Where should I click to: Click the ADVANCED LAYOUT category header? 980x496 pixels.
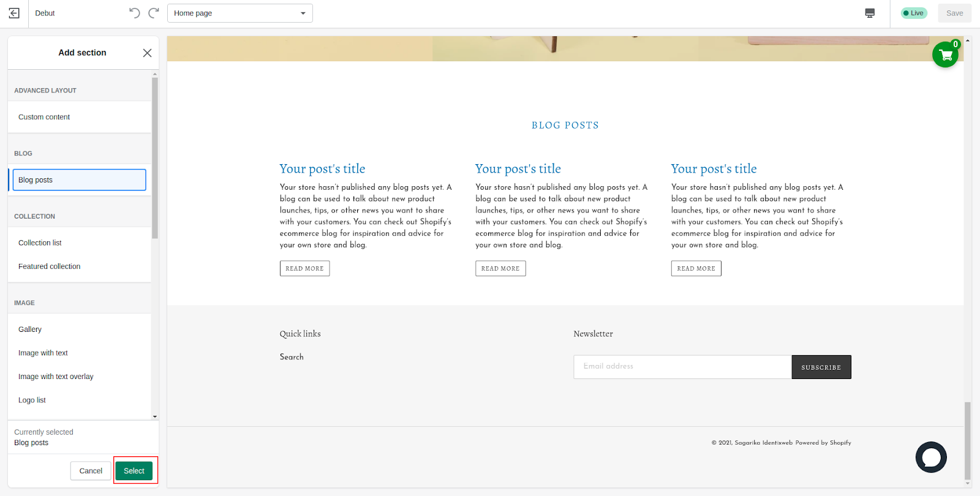point(45,91)
